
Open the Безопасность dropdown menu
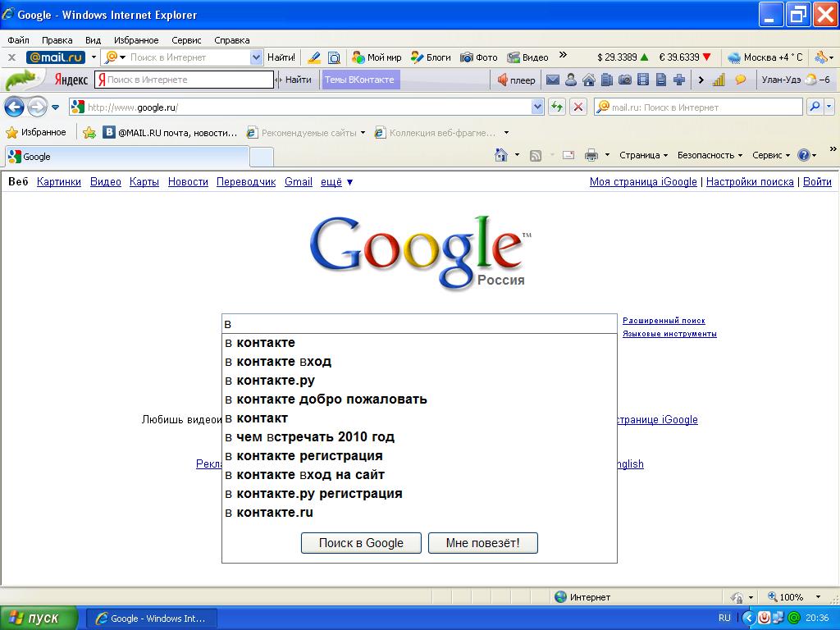coord(710,155)
